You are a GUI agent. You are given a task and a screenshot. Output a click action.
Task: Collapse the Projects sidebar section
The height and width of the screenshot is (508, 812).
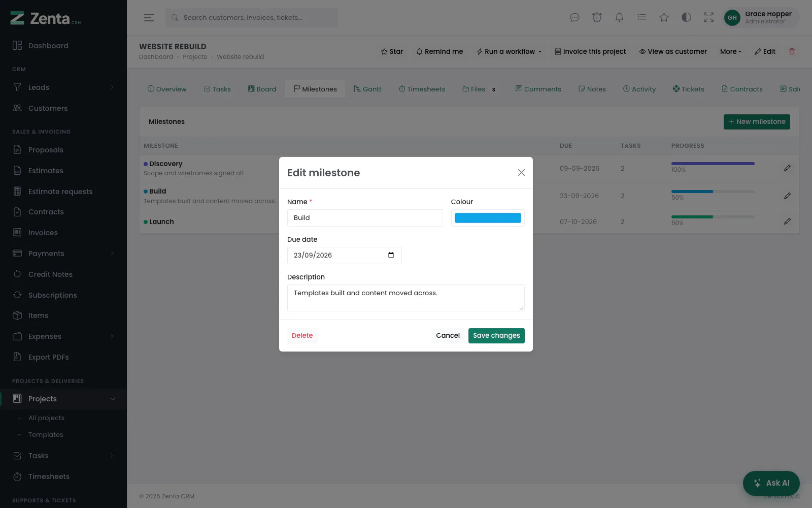[x=63, y=399]
